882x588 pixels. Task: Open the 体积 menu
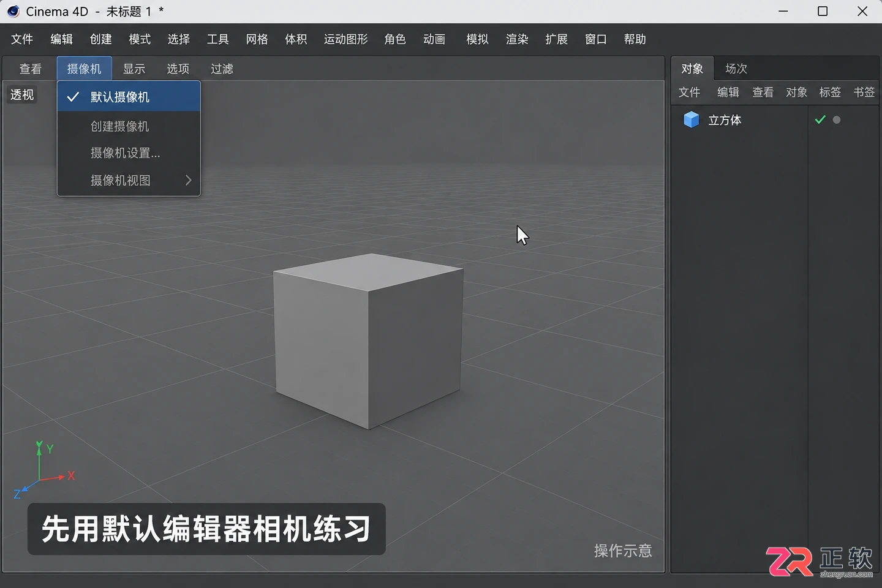[x=296, y=39]
